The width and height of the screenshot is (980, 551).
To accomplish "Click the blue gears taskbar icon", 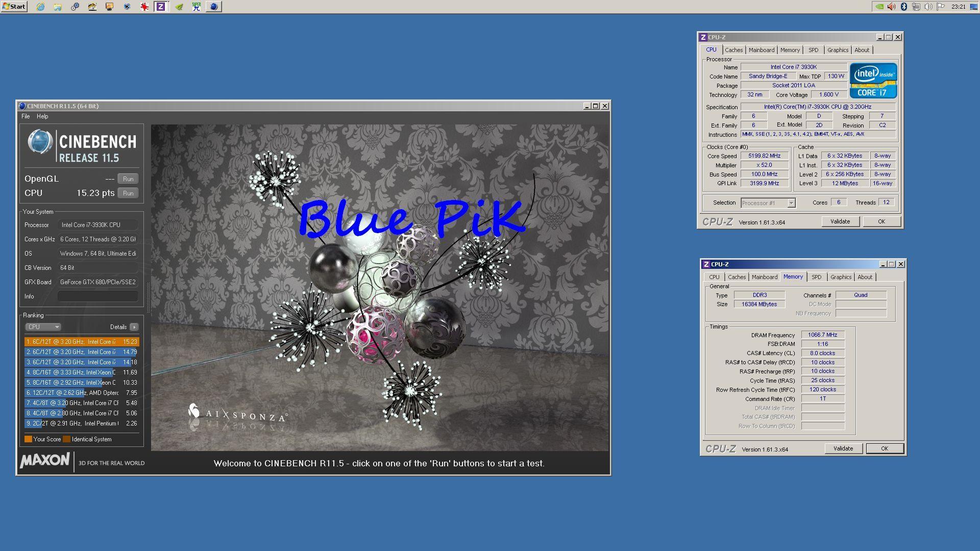I will click(75, 7).
